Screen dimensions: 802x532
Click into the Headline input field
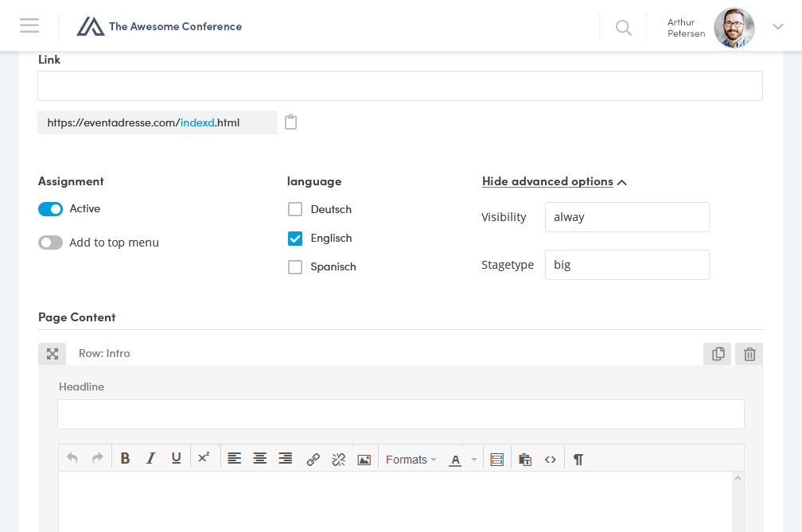point(401,414)
